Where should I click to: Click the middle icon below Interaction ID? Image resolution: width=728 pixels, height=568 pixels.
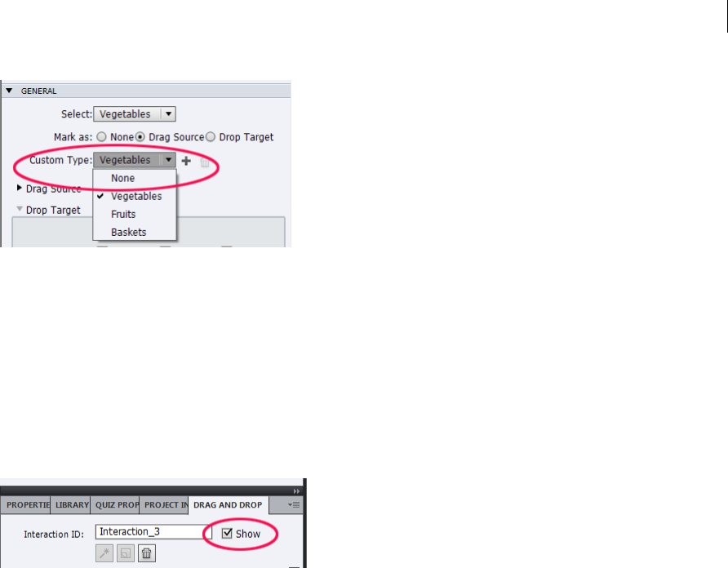pyautogui.click(x=126, y=553)
